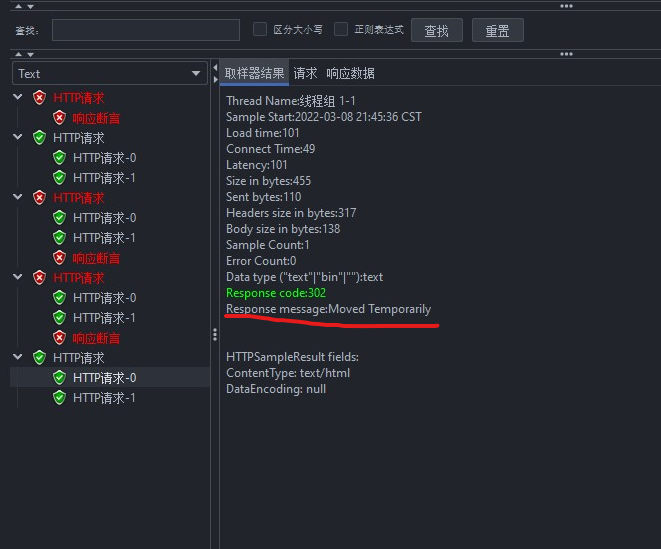Viewport: 661px width, 549px height.
Task: Click the Thread Name:线程组 1-1 line
Action: click(291, 101)
